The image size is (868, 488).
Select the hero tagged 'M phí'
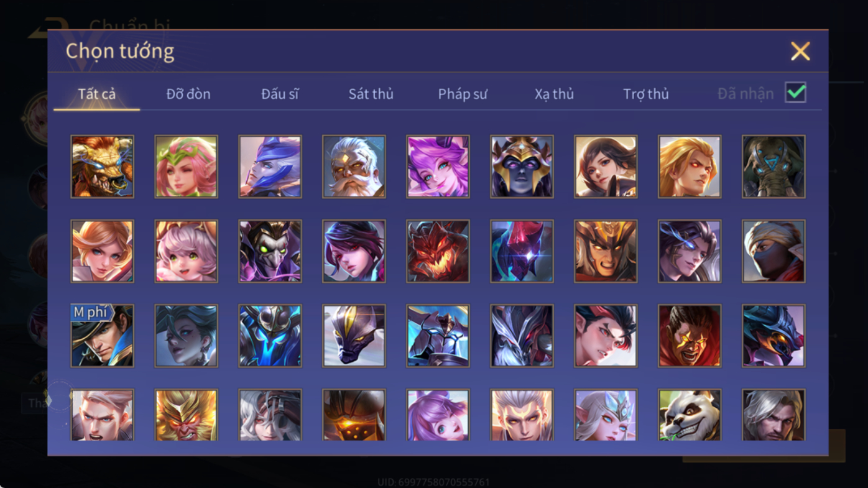click(x=102, y=336)
